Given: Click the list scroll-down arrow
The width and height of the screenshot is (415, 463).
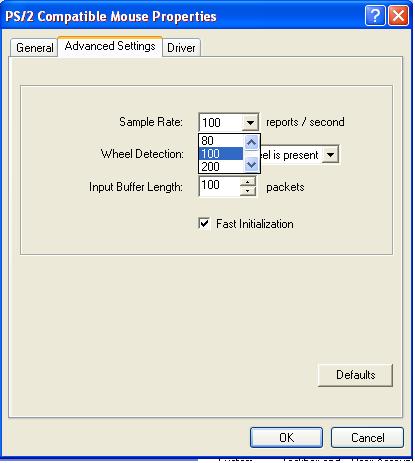Looking at the screenshot, I should pos(251,165).
